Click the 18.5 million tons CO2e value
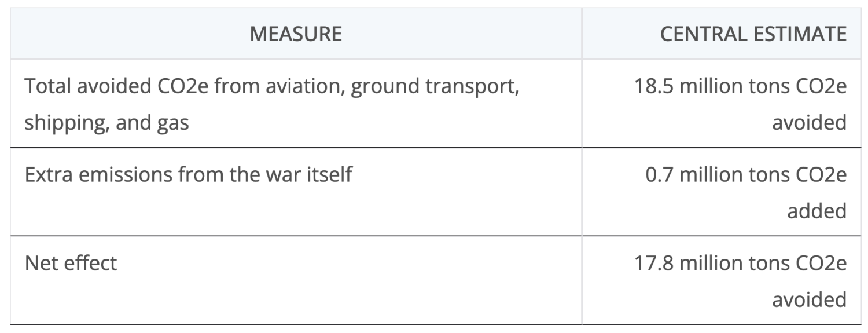Image resolution: width=868 pixels, height=333 pixels. coord(740,87)
